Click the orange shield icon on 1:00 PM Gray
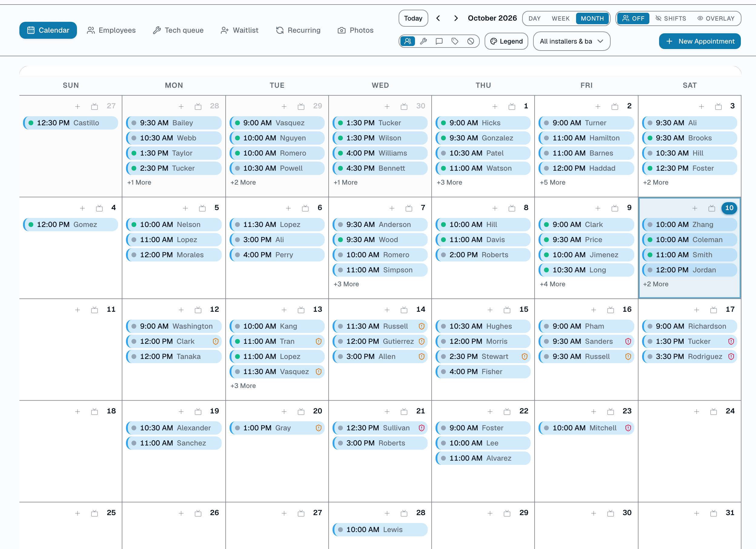 318,428
